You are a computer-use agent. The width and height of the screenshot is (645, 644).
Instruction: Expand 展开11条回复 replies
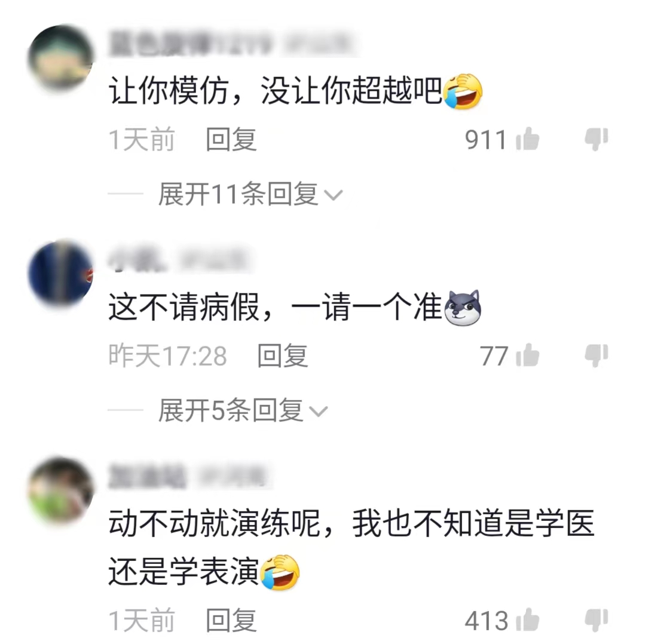(250, 194)
